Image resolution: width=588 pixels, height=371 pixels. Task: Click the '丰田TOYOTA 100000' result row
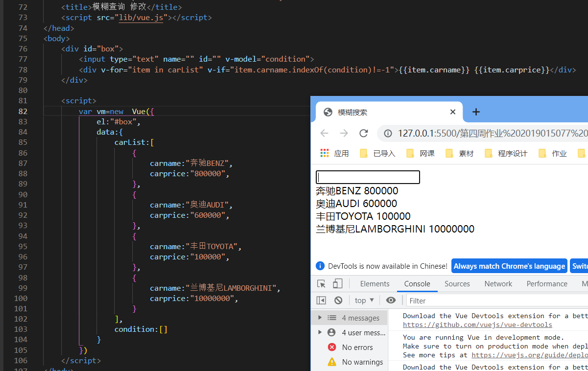pos(363,216)
